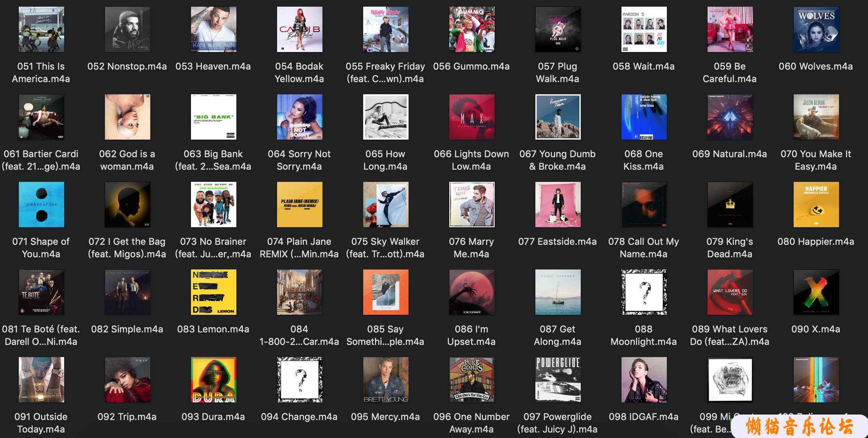Click the 083 Lemon.m4a N.E.R.D cover
Viewport: 868px width, 438px height.
[x=214, y=292]
